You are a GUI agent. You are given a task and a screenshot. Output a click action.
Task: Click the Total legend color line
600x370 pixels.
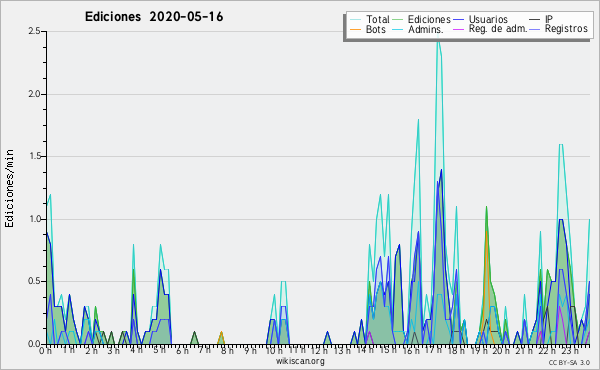coord(355,19)
